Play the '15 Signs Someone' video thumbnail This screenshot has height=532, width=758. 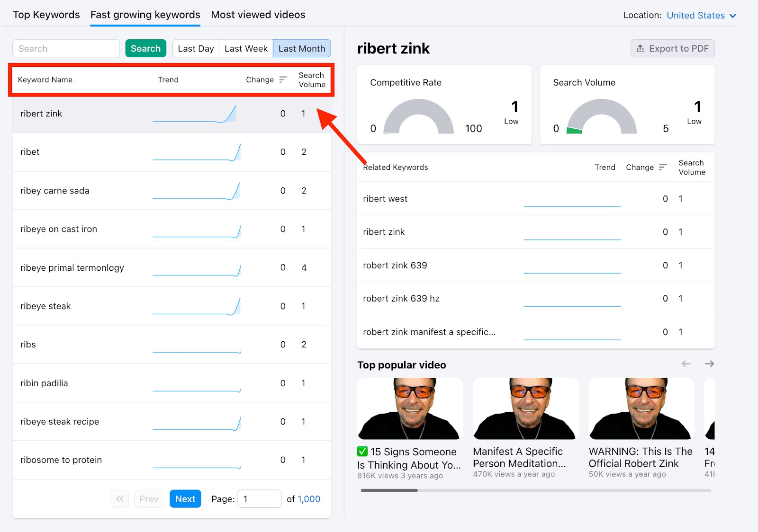coord(409,408)
